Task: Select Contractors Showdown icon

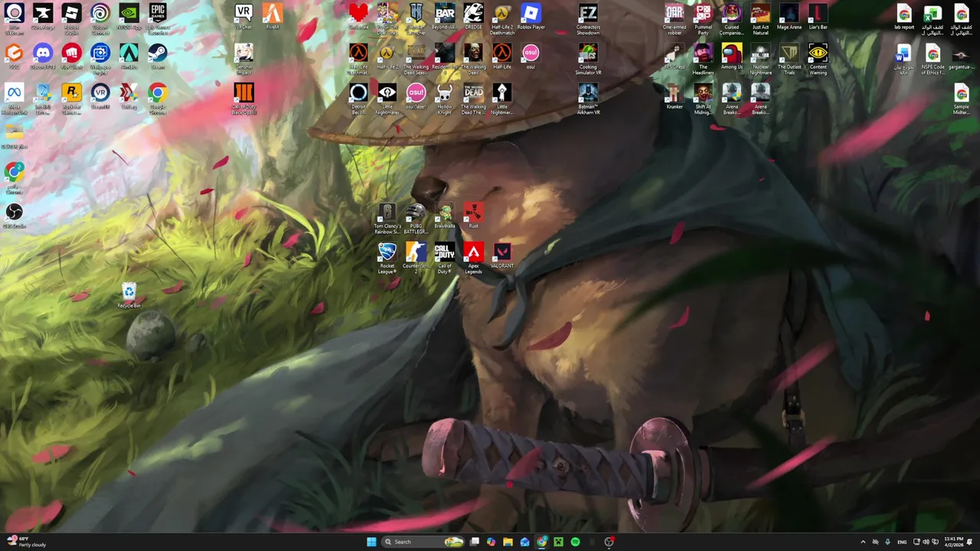Action: (588, 18)
